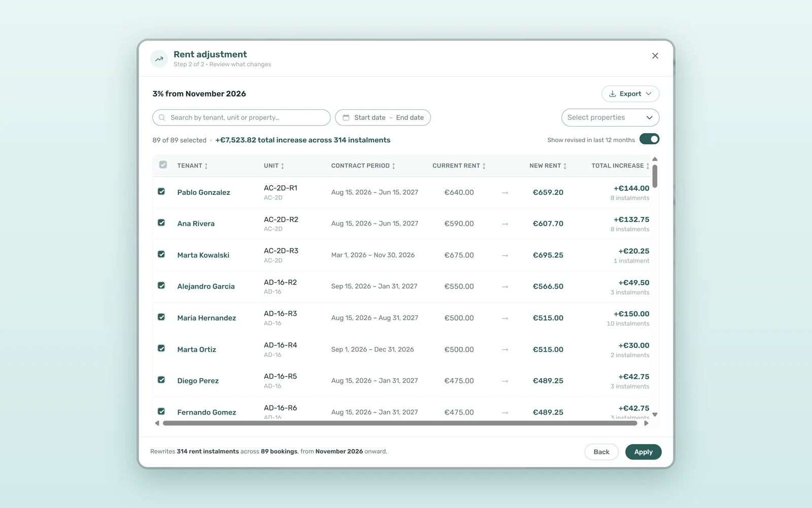812x508 pixels.
Task: Close the Rent adjustment dialog
Action: coord(655,56)
